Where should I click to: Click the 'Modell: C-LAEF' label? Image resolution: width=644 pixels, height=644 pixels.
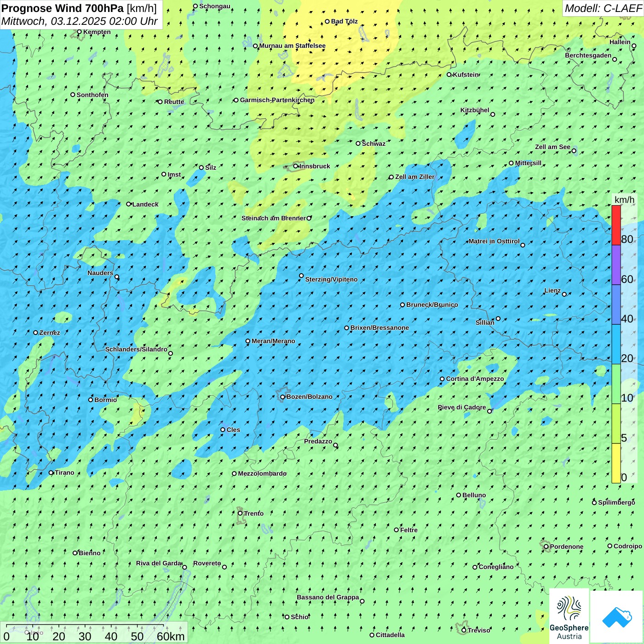[x=603, y=8]
